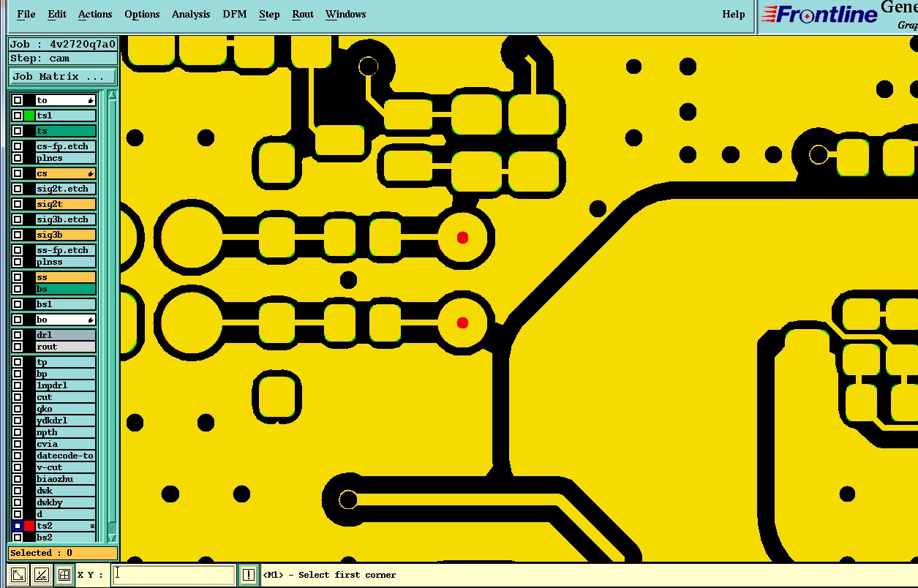Open the Job Matrix dropdown button
Image resolution: width=918 pixels, height=588 pixels.
coord(62,76)
